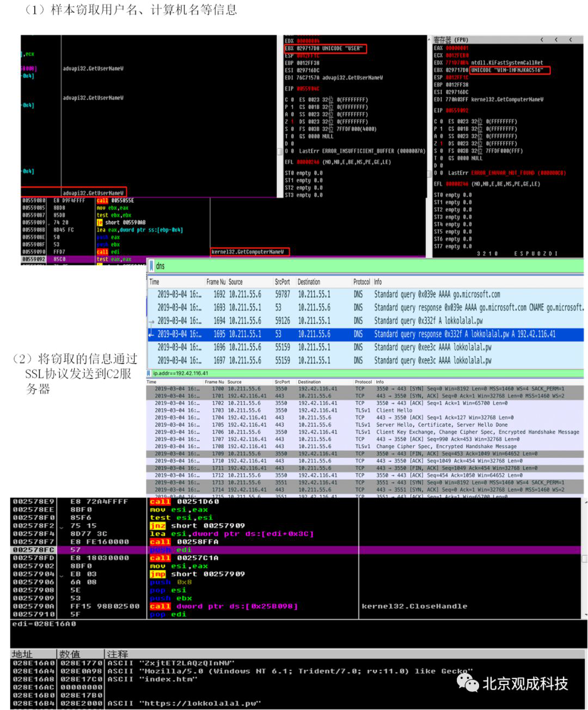This screenshot has height=710, width=588.
Task: Select EBX register showing UNICODE "USER"
Action: point(325,48)
